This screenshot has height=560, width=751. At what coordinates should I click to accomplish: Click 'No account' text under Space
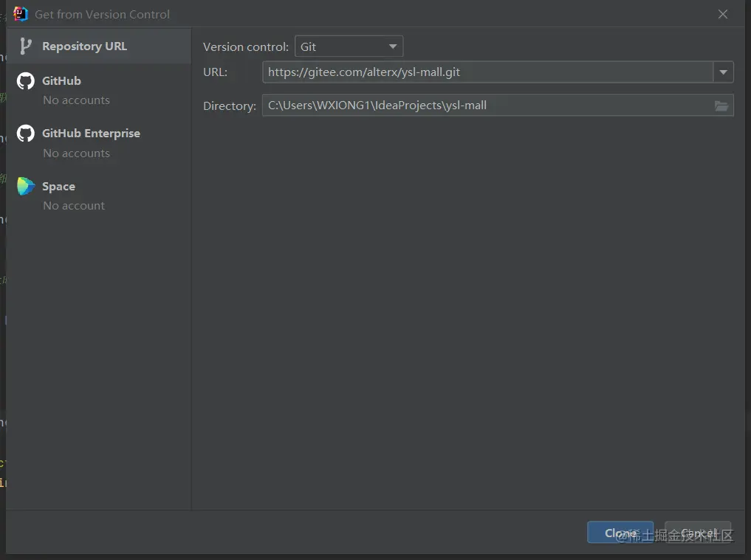tap(74, 205)
